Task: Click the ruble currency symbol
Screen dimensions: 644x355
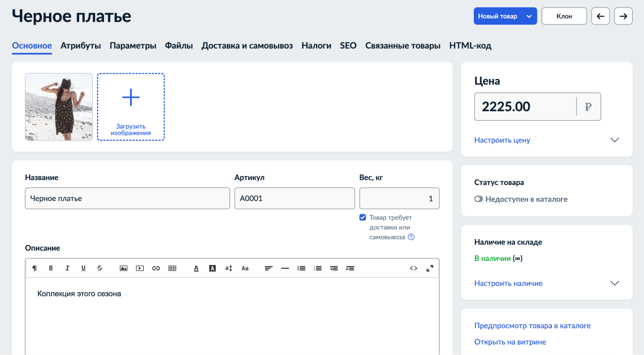Action: [588, 107]
